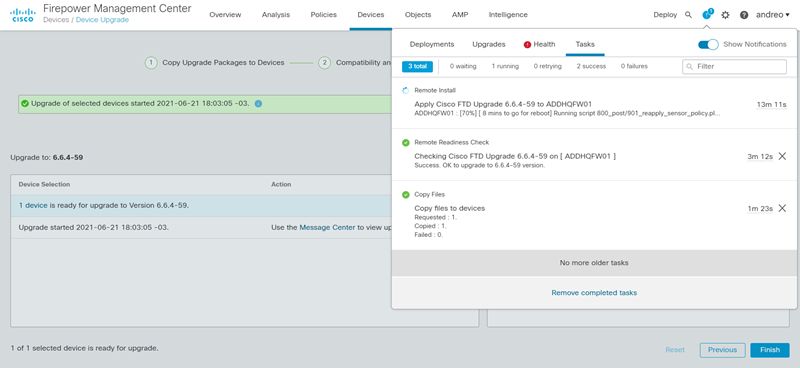The height and width of the screenshot is (368, 800).
Task: Open the Policies menu
Action: (x=323, y=15)
